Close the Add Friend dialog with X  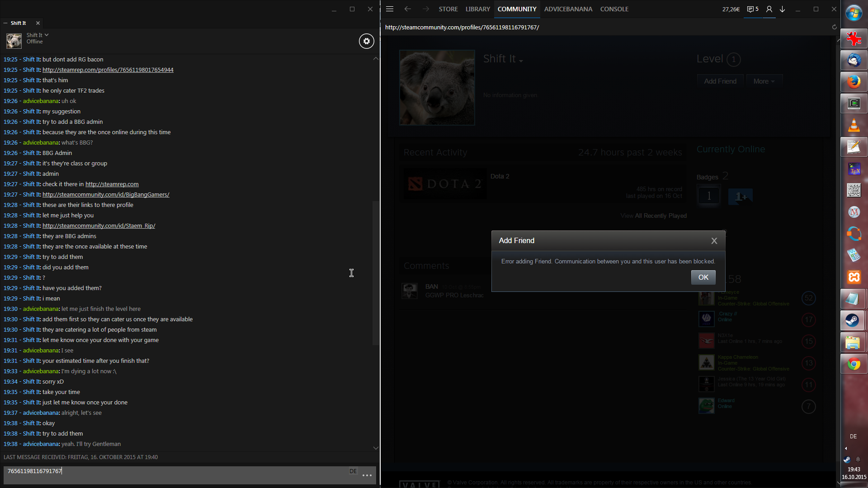pos(714,241)
